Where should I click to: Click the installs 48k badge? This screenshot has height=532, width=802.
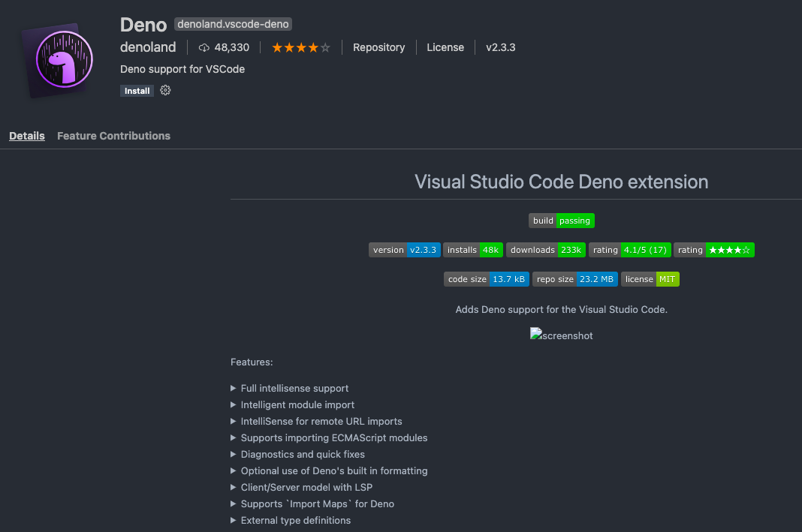coord(472,250)
